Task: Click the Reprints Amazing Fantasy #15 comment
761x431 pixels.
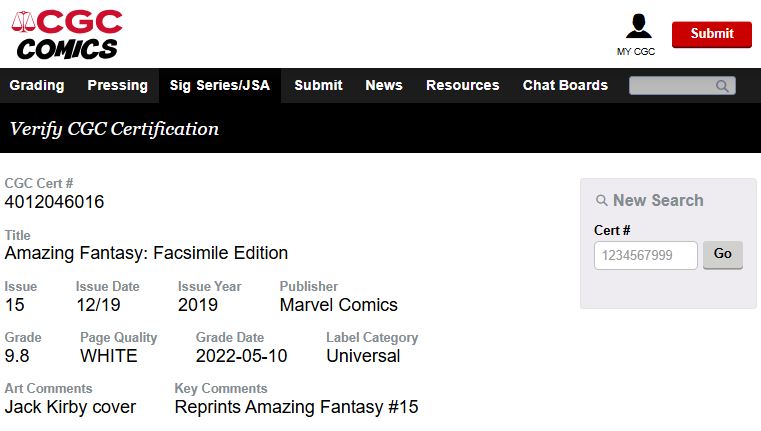Action: coord(296,407)
